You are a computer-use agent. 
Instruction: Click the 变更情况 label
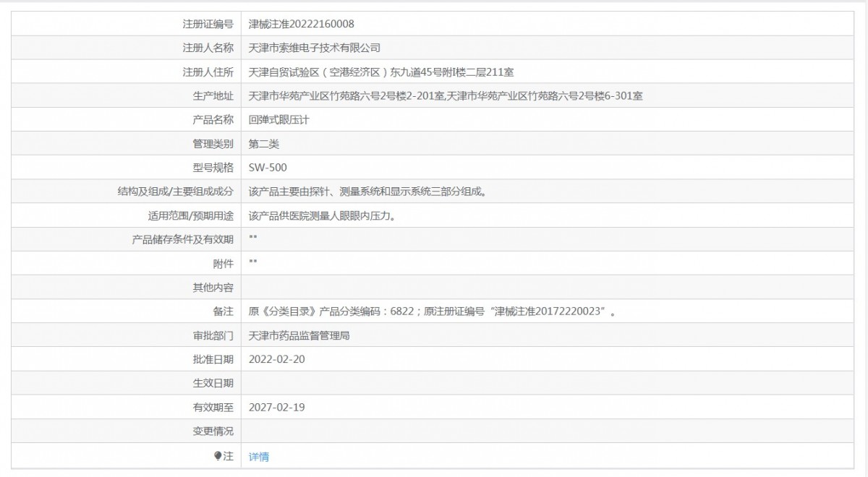(213, 431)
